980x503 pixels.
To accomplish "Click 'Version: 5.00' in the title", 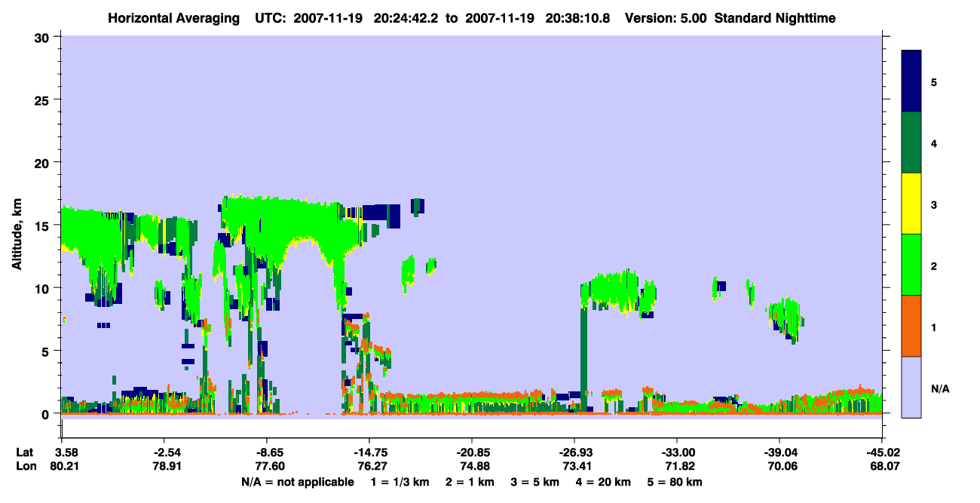I will click(x=665, y=18).
